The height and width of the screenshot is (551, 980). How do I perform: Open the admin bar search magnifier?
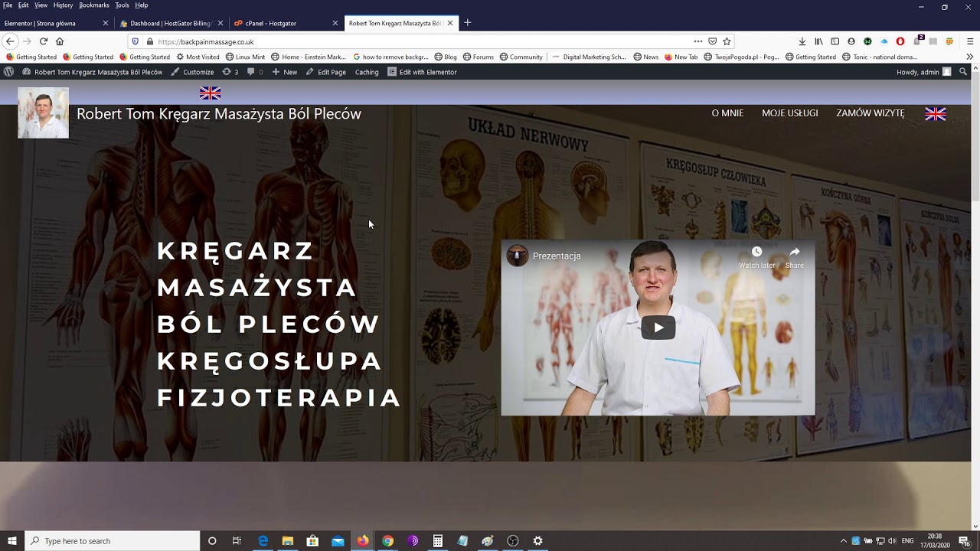pos(963,72)
